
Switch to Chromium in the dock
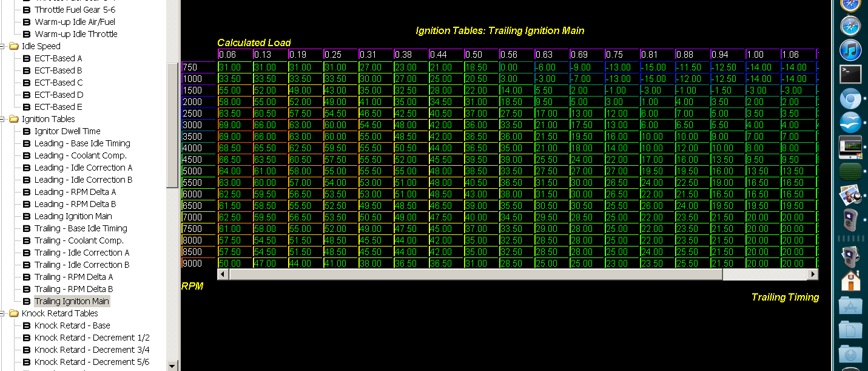tap(851, 98)
